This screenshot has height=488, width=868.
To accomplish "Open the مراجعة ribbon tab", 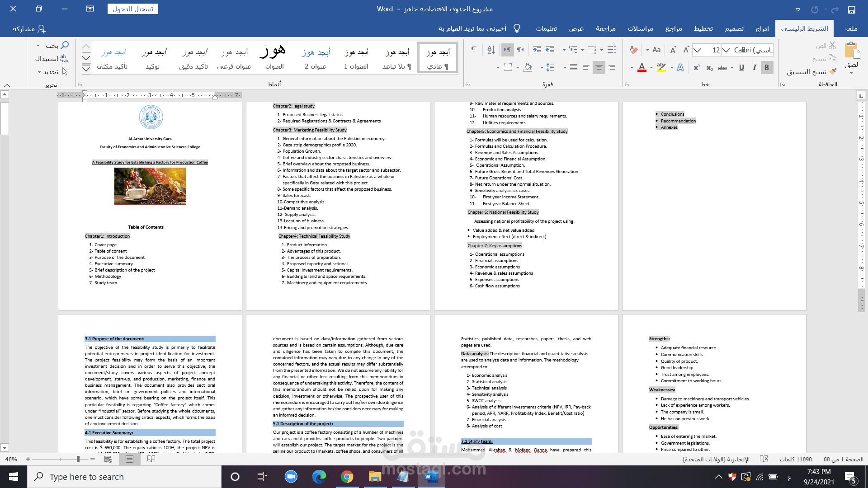I will tap(605, 28).
